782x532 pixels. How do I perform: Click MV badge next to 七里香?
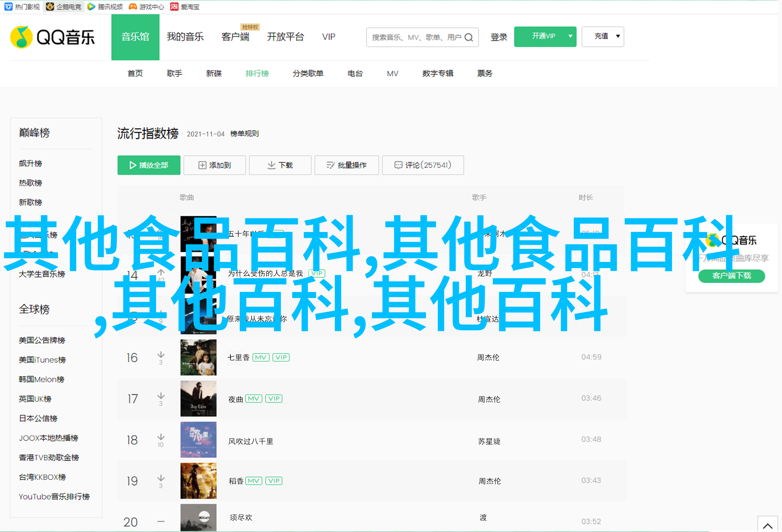[261, 357]
